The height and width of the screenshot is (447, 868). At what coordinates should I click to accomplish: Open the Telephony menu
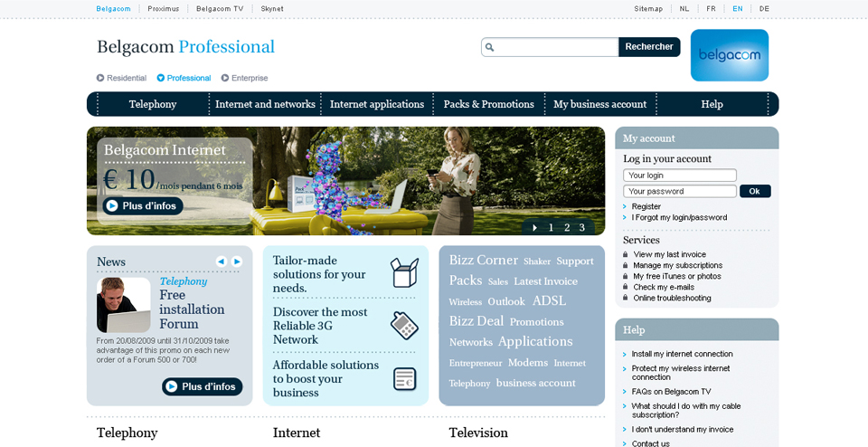(153, 104)
